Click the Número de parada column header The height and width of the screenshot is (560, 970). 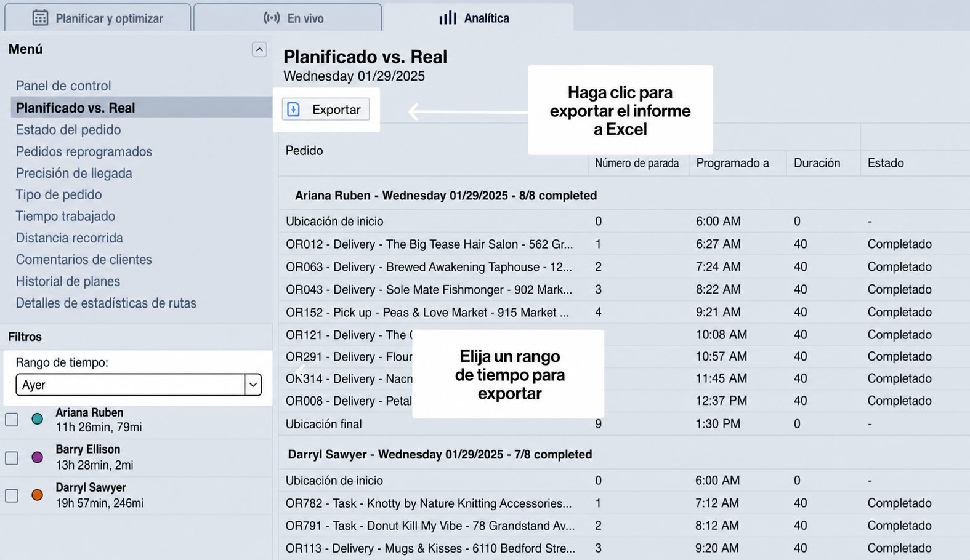637,163
